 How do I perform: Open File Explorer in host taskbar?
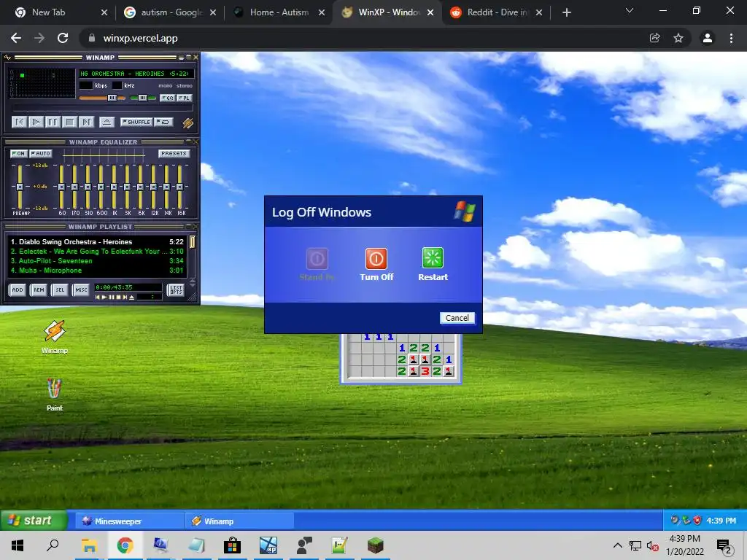click(89, 545)
